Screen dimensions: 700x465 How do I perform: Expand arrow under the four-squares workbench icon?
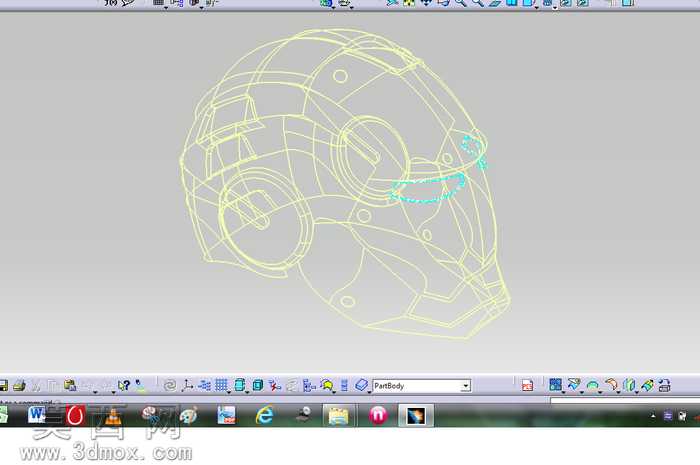click(x=563, y=392)
